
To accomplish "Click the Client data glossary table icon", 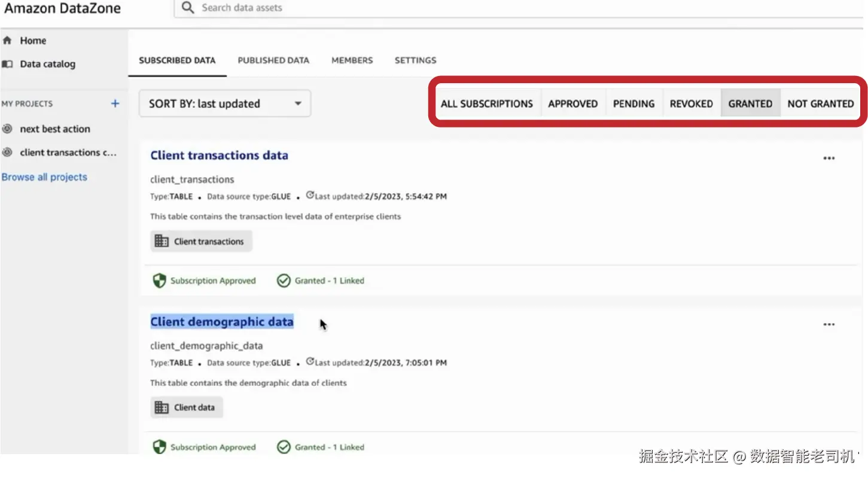I will tap(162, 407).
